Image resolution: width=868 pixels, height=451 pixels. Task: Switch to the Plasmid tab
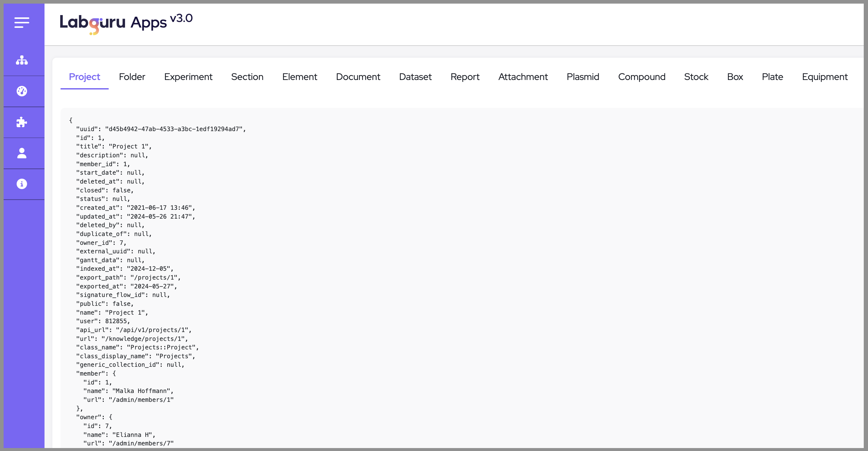point(583,77)
